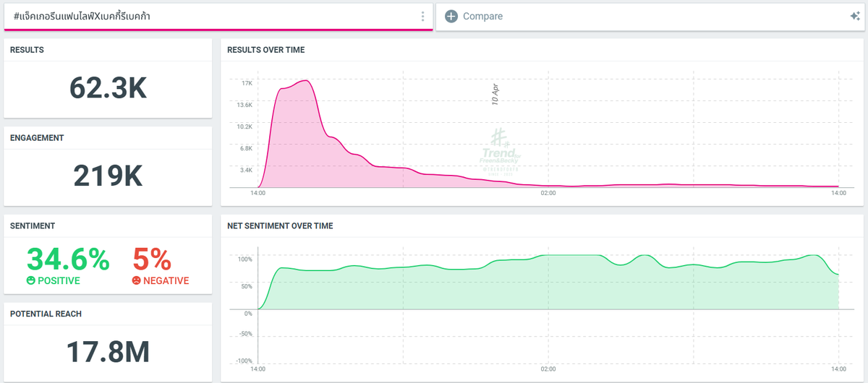Click the -100% label on sentiment chart

[244, 361]
